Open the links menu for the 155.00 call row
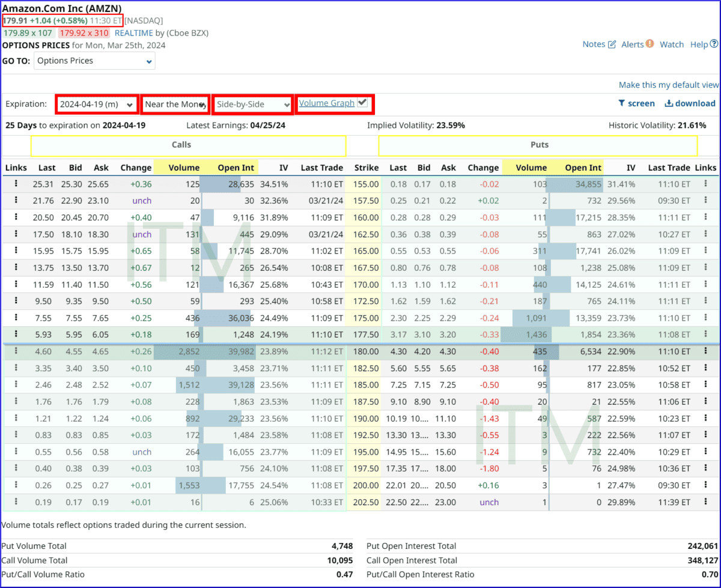The height and width of the screenshot is (588, 721). click(16, 184)
